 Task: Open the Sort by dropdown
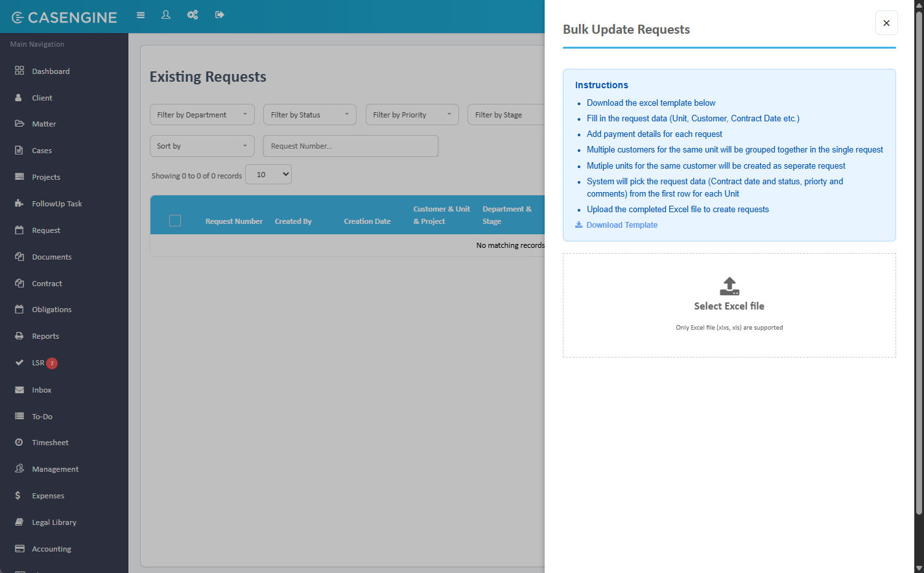point(202,146)
